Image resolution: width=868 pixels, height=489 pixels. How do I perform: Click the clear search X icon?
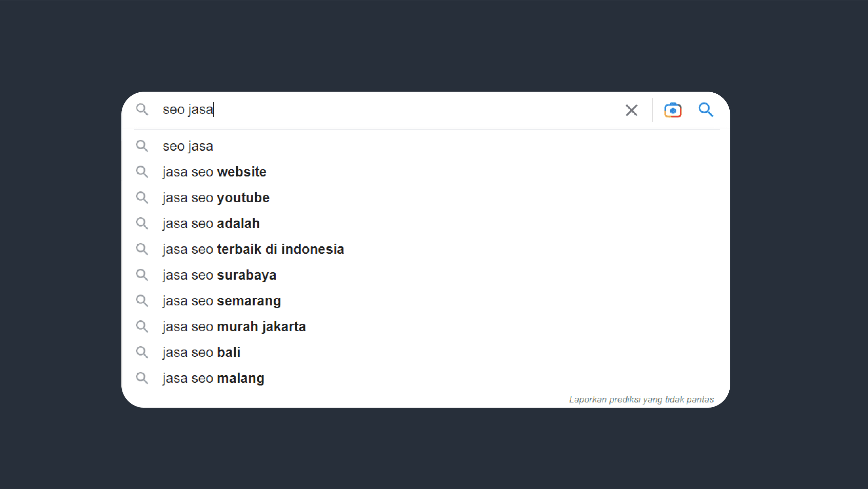(x=631, y=110)
